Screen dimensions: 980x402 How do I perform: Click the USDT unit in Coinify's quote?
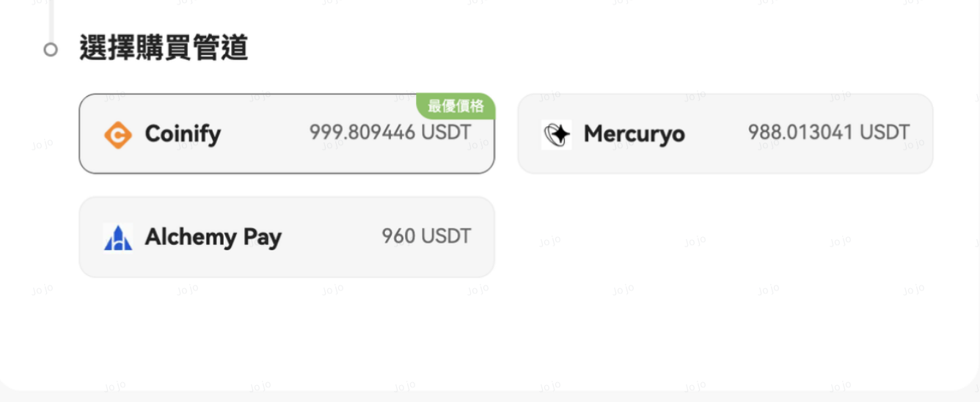pos(446,133)
